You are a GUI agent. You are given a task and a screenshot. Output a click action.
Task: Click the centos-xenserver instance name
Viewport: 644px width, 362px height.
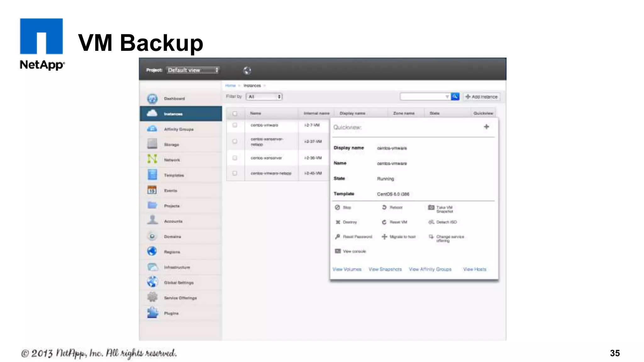pyautogui.click(x=266, y=158)
